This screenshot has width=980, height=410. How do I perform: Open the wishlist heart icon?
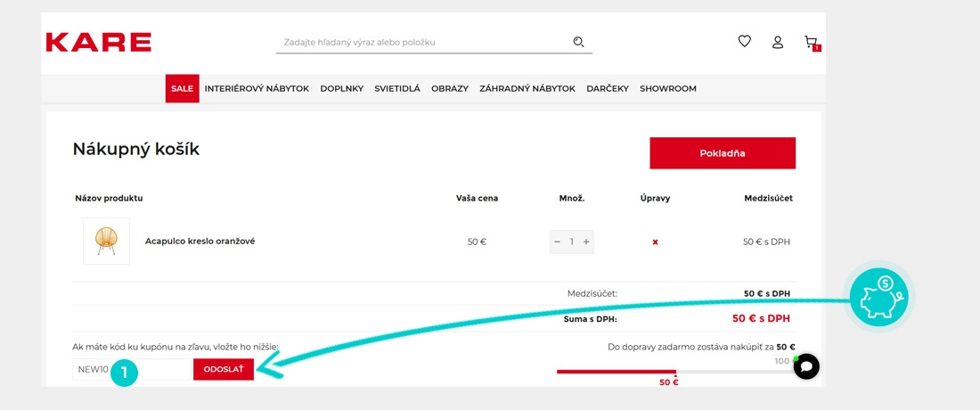click(745, 41)
